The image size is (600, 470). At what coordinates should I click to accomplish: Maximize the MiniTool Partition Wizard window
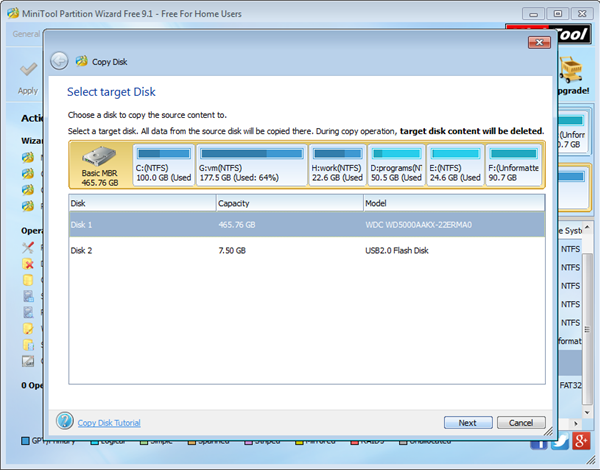point(558,14)
